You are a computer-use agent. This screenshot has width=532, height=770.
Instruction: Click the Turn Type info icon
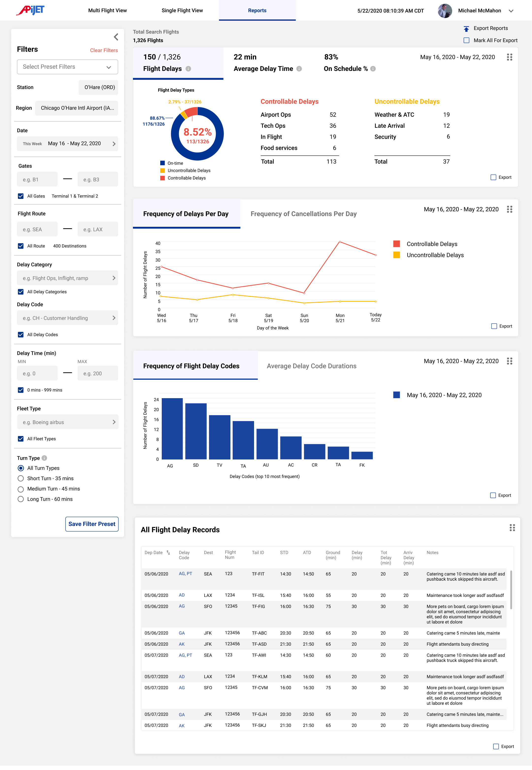click(x=44, y=458)
